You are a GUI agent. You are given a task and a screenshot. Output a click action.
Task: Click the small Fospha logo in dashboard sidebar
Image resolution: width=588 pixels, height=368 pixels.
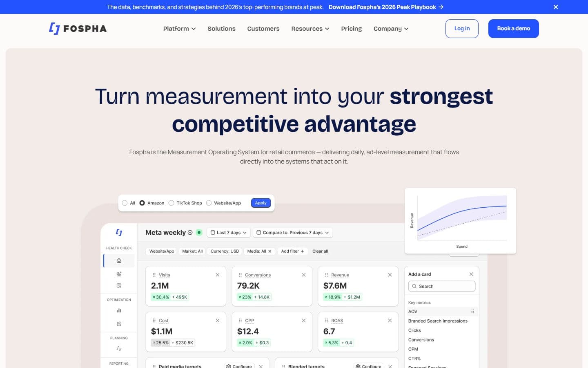pos(119,232)
